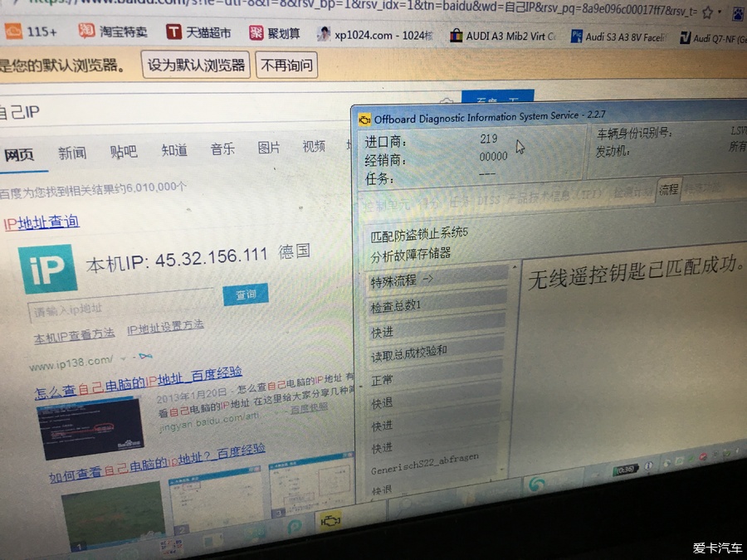The image size is (747, 560).
Task: Click the 经销商 value 00000
Action: tap(493, 156)
